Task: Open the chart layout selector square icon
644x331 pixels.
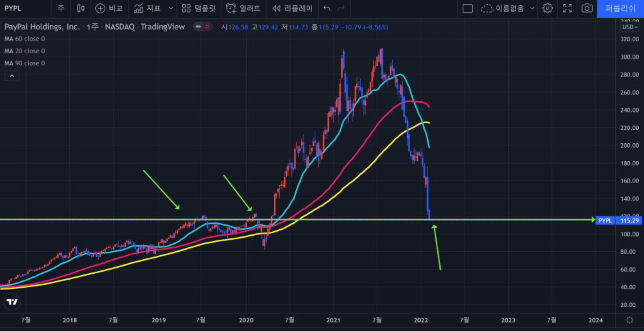Action: coord(467,8)
